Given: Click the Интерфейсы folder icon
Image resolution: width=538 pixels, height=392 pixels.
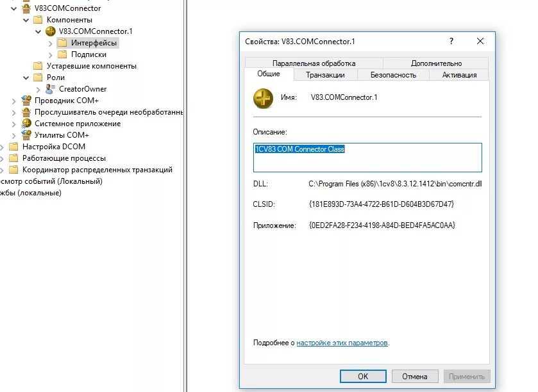Looking at the screenshot, I should (62, 43).
